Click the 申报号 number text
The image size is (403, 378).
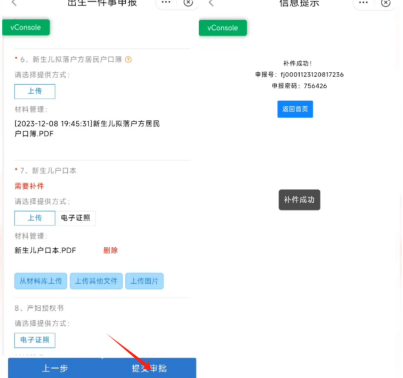(299, 74)
